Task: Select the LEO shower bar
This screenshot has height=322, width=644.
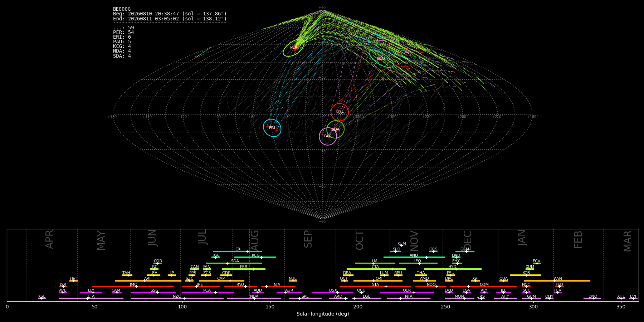Action: tap(418, 263)
